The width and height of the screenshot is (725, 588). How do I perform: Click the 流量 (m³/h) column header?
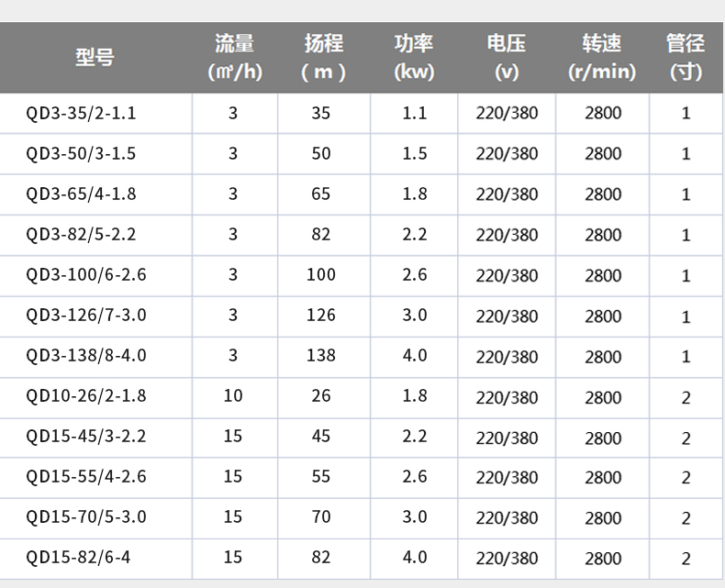pos(233,57)
